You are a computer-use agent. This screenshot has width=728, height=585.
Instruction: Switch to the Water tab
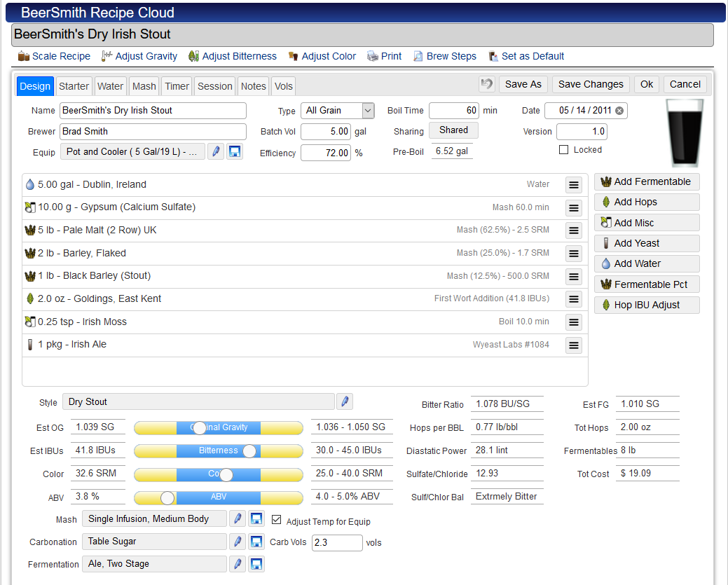click(x=111, y=86)
